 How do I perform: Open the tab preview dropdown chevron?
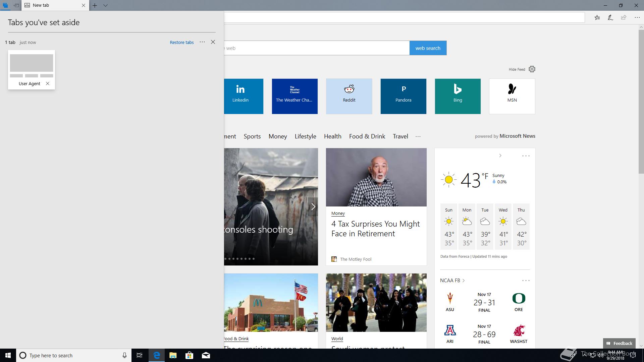105,5
